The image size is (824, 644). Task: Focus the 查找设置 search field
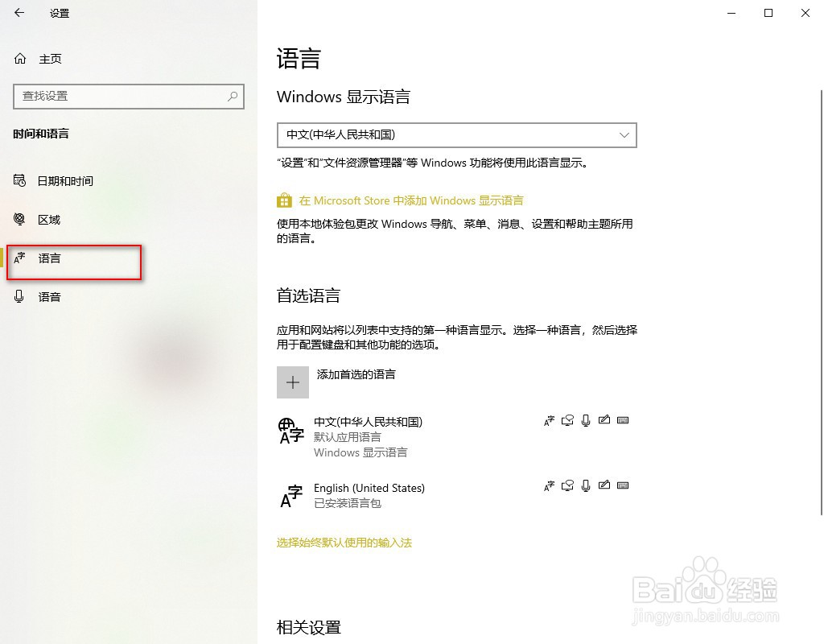click(x=129, y=97)
